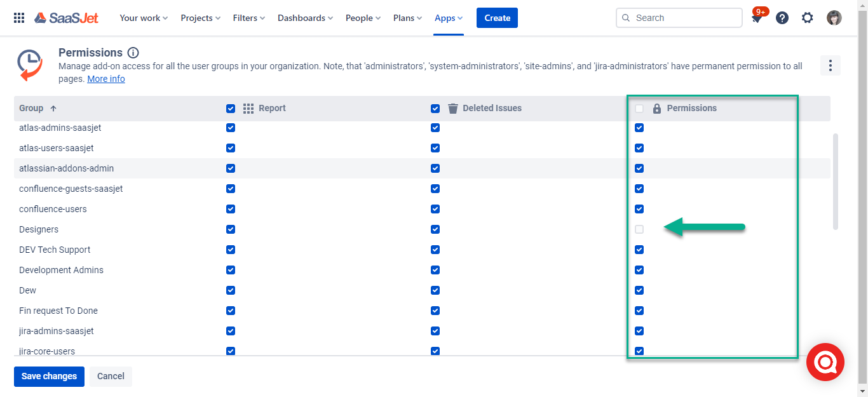
Task: Uncheck Report checkbox for confluence-users
Action: coord(231,209)
